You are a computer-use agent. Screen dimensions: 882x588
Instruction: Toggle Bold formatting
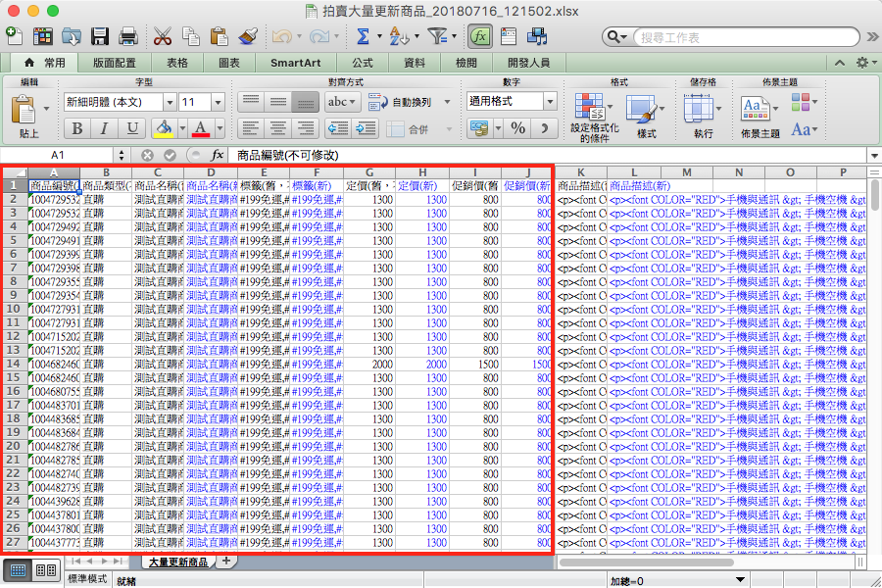[77, 128]
